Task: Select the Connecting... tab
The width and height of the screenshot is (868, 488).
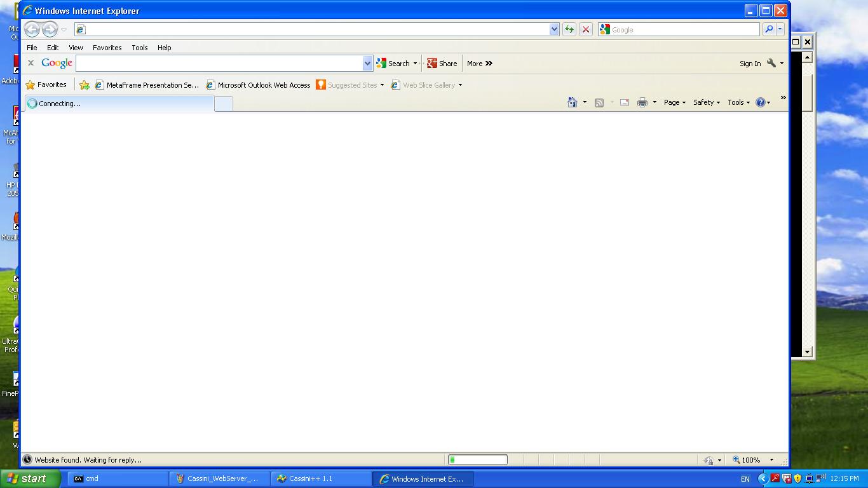Action: coord(119,104)
